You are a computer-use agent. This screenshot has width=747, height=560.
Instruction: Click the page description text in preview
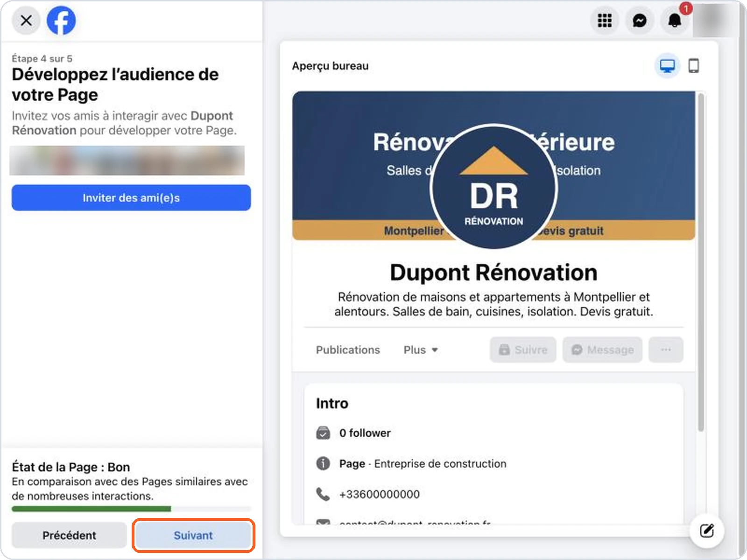[x=493, y=304]
